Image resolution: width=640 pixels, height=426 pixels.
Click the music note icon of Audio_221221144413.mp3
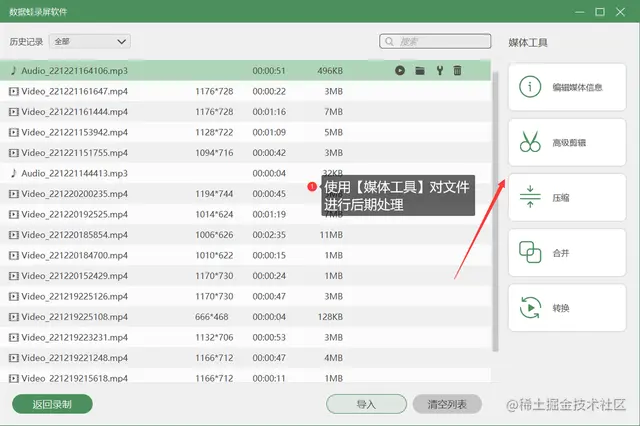pos(14,173)
